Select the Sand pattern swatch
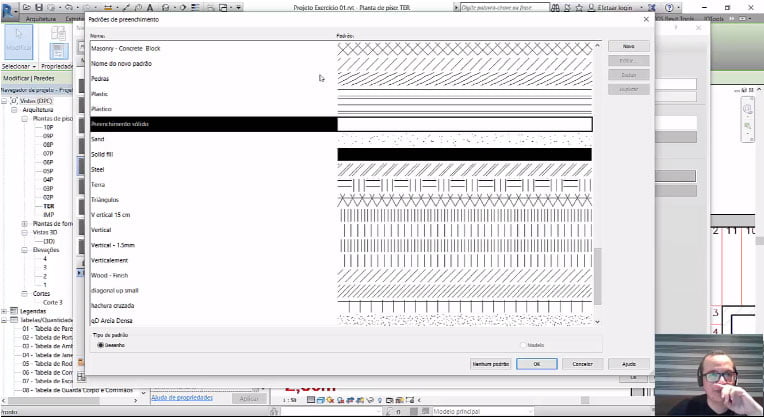The image size is (764, 417). [x=464, y=139]
